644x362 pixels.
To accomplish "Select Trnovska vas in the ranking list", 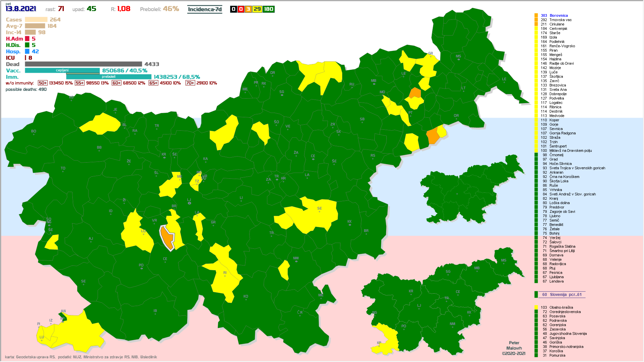I will [x=560, y=20].
